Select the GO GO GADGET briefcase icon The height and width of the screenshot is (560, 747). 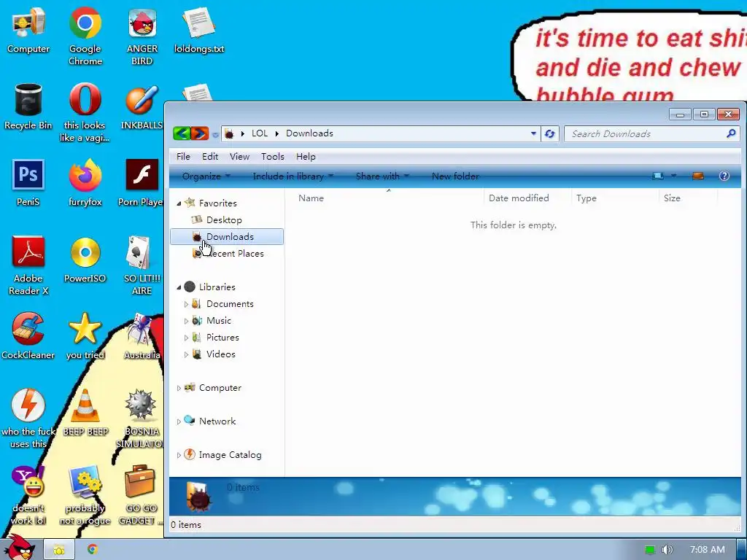[x=140, y=495]
